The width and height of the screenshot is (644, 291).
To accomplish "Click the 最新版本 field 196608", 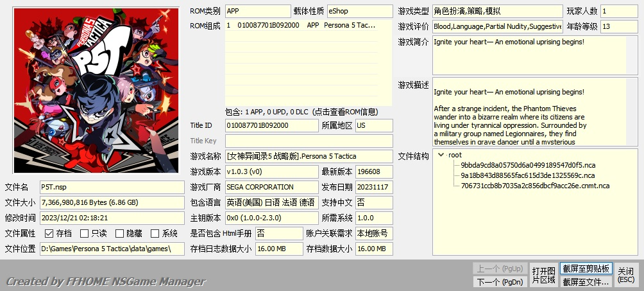I will tap(374, 172).
